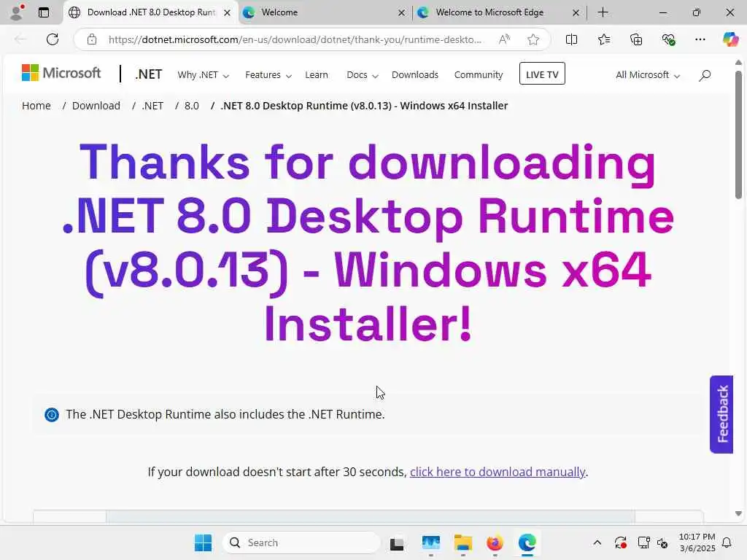Viewport: 747px width, 560px height.
Task: Close the Download .NET 8.0 tab
Action: pyautogui.click(x=228, y=13)
